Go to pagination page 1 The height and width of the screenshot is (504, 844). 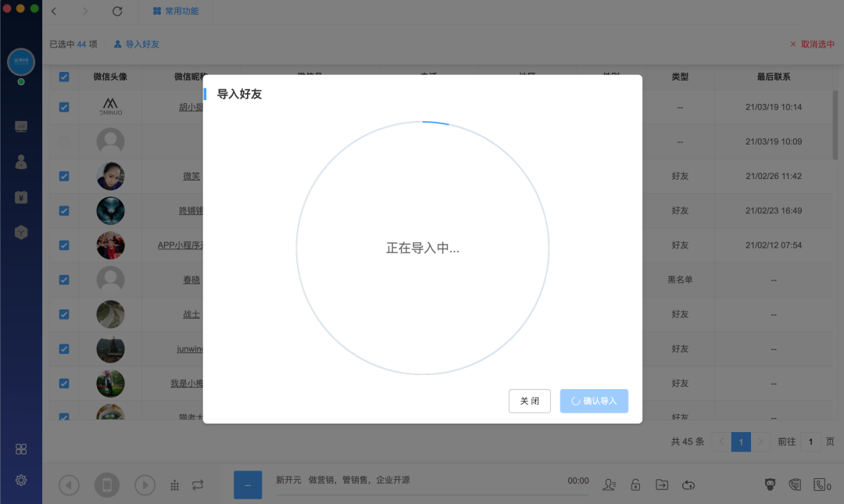click(x=741, y=442)
